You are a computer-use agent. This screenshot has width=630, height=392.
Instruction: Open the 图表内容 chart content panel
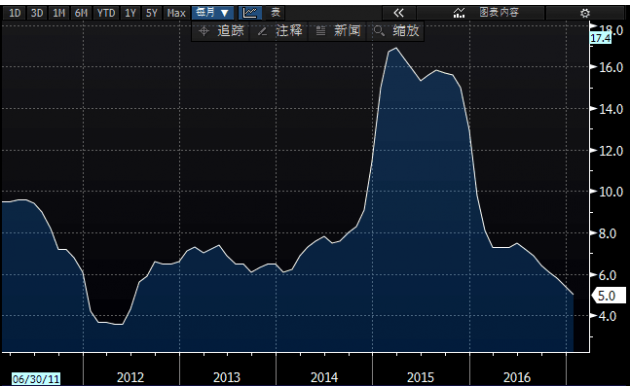click(481, 13)
